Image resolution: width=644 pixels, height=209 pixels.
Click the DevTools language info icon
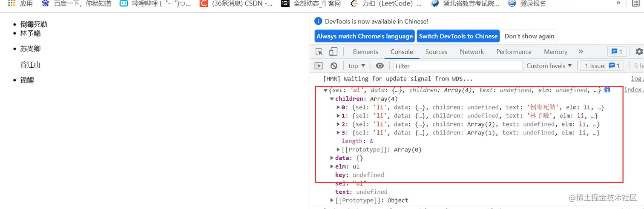tap(318, 21)
